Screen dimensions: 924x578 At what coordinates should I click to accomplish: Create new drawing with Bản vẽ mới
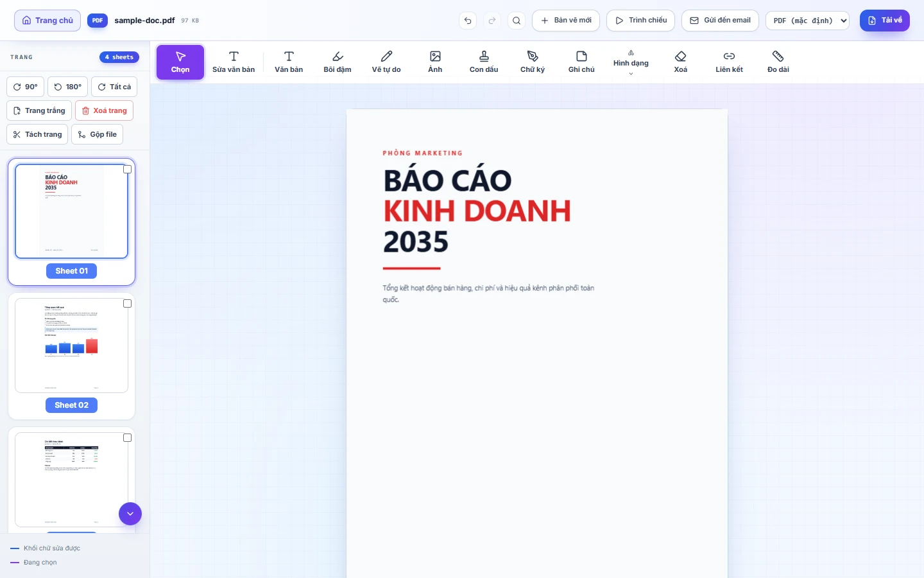coord(566,21)
